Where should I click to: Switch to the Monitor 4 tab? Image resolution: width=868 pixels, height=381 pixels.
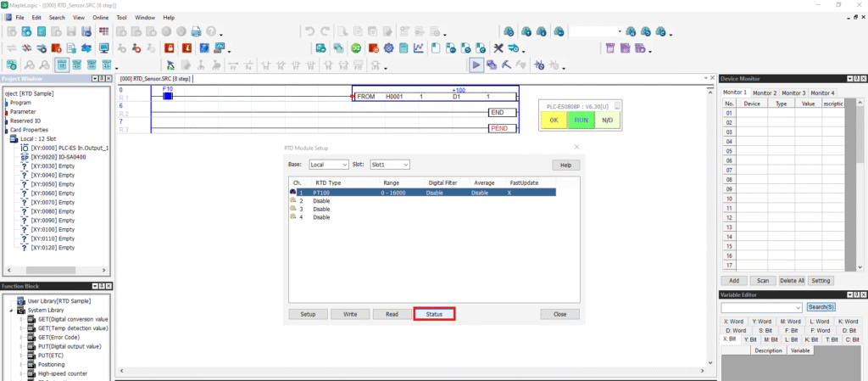822,92
